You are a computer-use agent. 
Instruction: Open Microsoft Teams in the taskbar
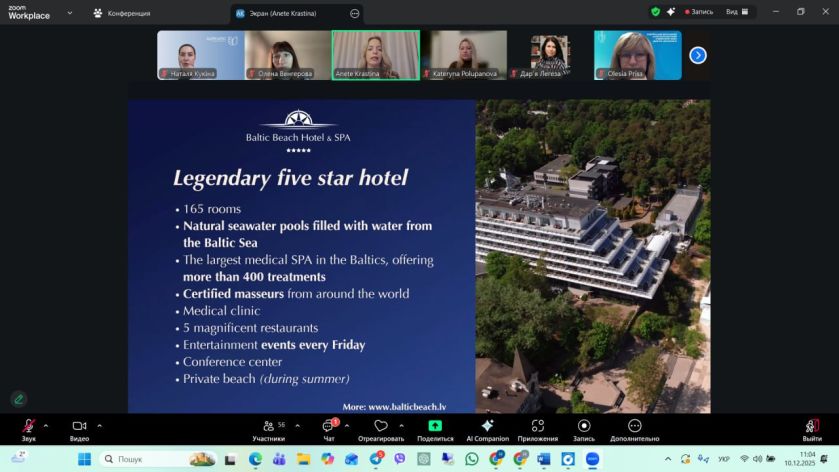[279, 459]
